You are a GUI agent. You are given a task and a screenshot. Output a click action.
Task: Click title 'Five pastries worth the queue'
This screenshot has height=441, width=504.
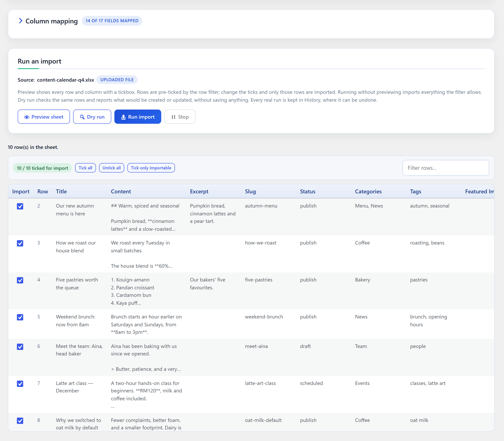pos(77,284)
